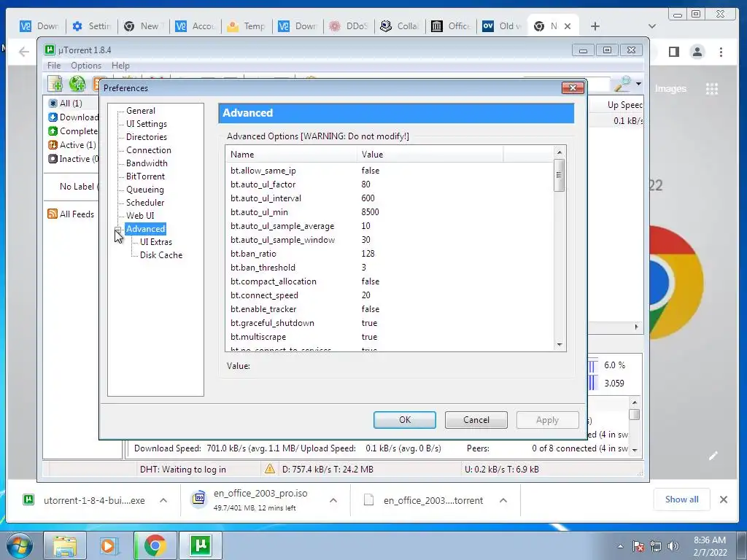The image size is (747, 560).
Task: Open Chrome profile avatar icon
Action: click(697, 52)
